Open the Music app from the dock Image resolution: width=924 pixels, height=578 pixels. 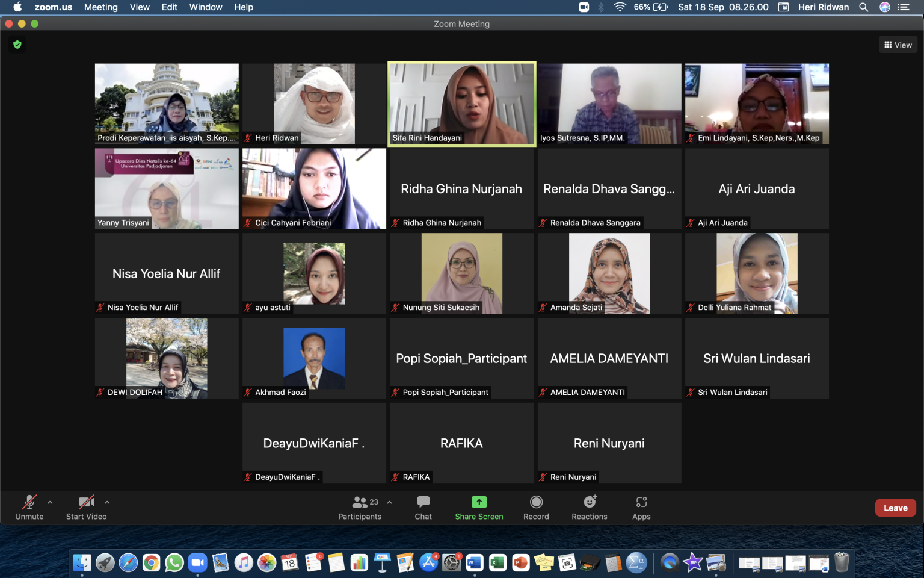[x=244, y=563]
